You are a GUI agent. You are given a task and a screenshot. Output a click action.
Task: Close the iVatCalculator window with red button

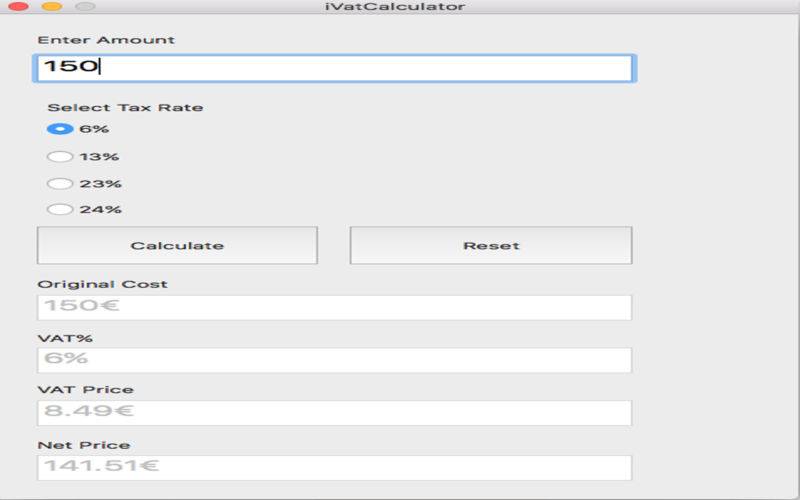(18, 7)
